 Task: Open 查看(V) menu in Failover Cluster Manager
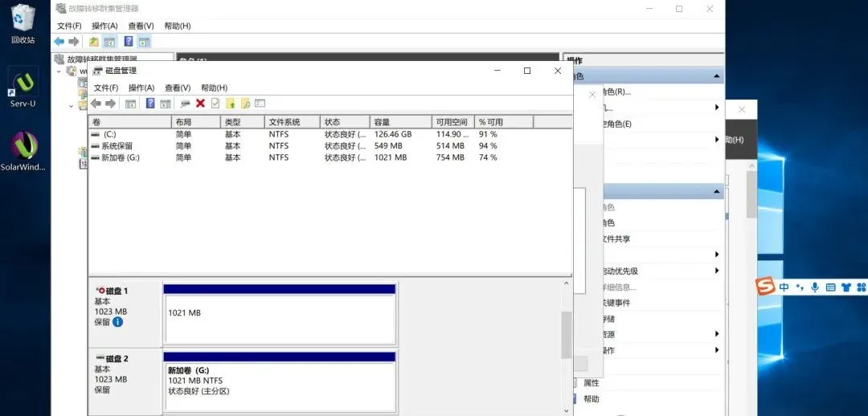141,26
